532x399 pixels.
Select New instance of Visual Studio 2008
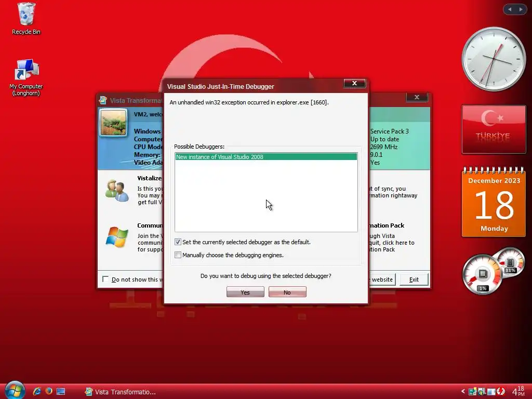[266, 157]
